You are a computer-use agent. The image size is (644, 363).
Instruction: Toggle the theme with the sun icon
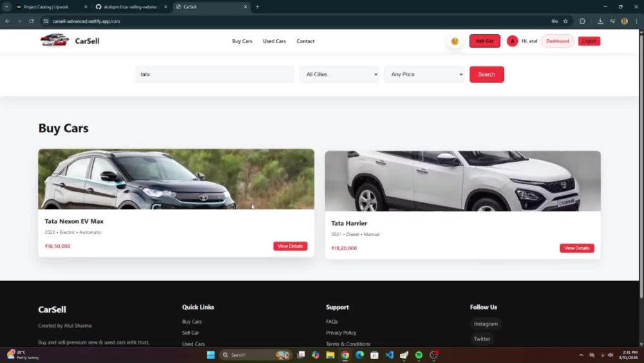click(x=455, y=41)
